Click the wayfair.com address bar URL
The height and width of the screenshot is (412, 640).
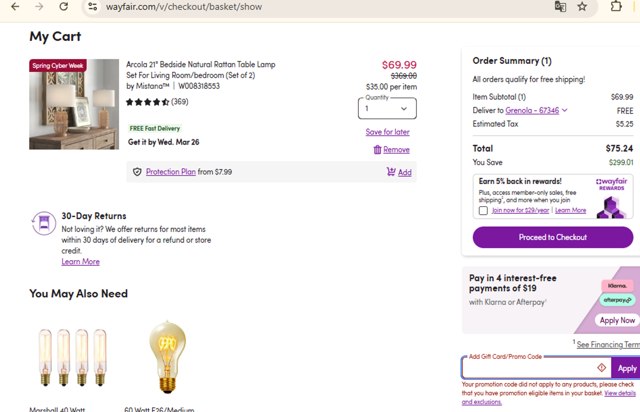184,7
